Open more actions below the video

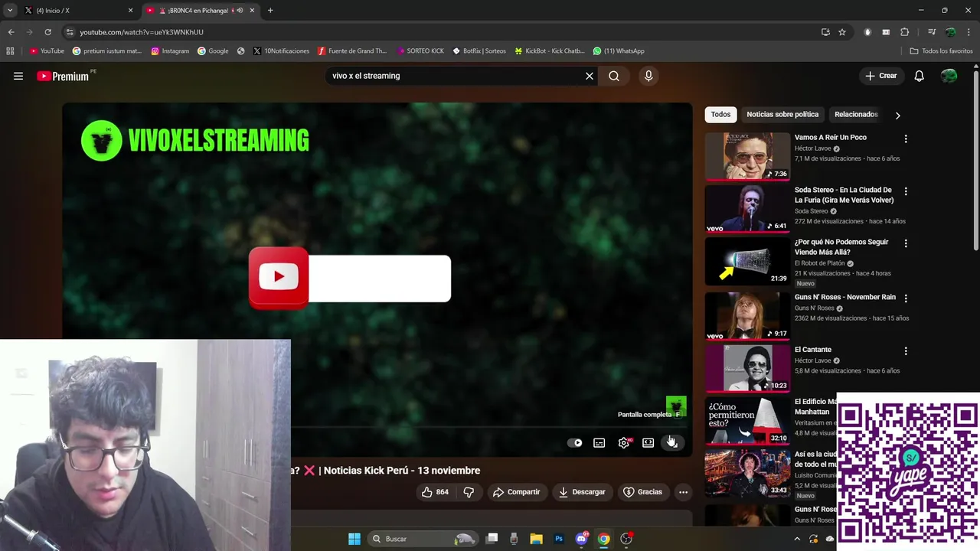click(x=683, y=492)
